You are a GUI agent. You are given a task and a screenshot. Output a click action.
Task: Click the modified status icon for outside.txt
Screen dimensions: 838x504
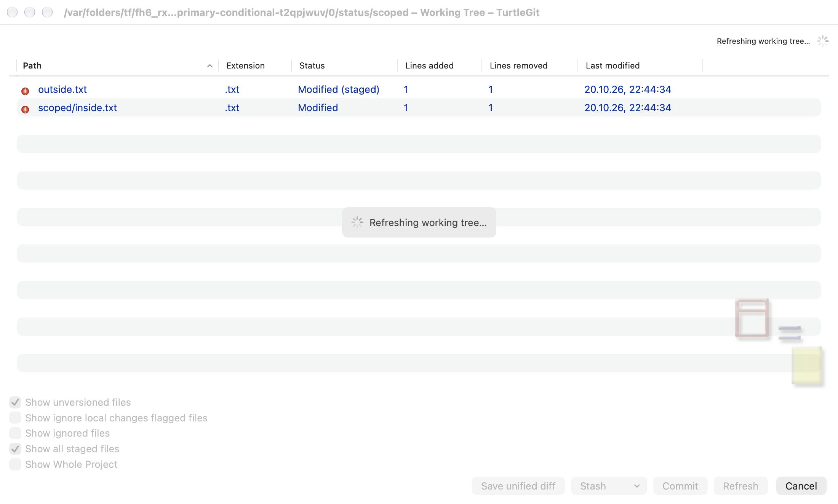[25, 91]
